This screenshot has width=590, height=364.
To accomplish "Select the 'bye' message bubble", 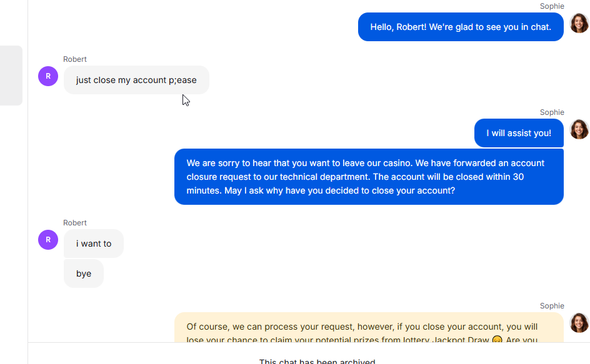I will [x=84, y=273].
